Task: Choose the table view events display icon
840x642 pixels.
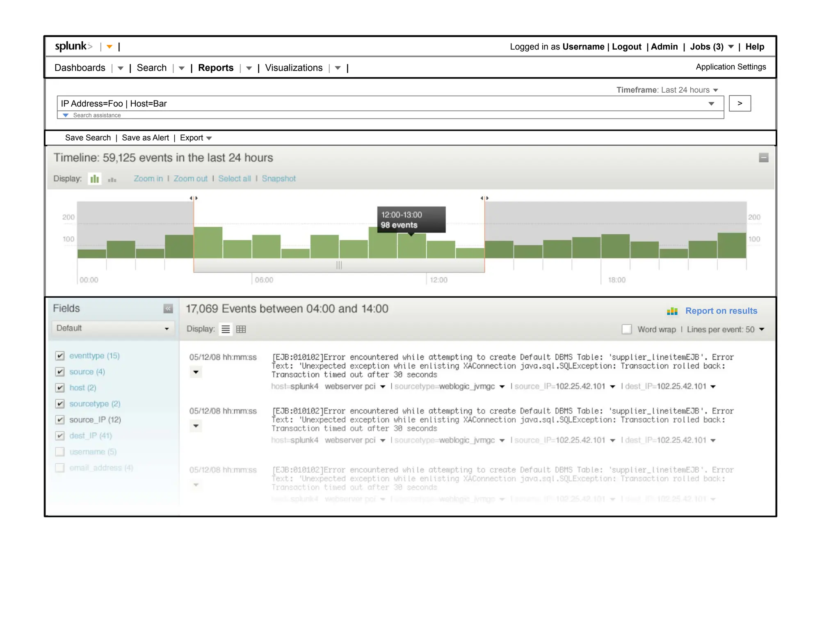Action: tap(241, 329)
